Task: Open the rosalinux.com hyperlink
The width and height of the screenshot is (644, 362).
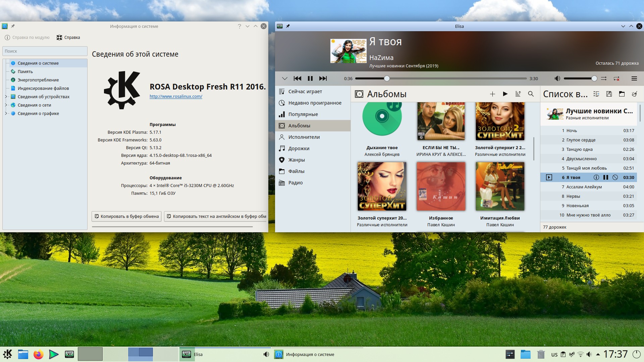Action: pyautogui.click(x=176, y=97)
